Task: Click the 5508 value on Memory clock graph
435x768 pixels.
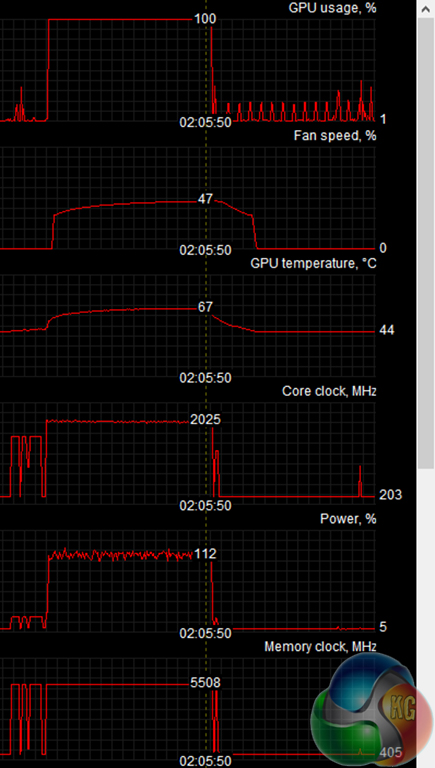Action: pyautogui.click(x=205, y=682)
